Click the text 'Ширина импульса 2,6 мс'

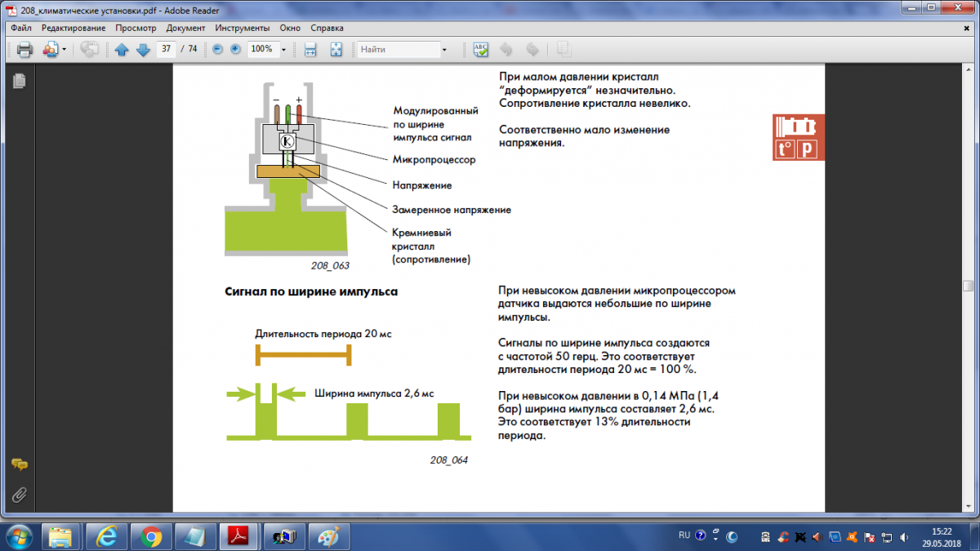(374, 393)
